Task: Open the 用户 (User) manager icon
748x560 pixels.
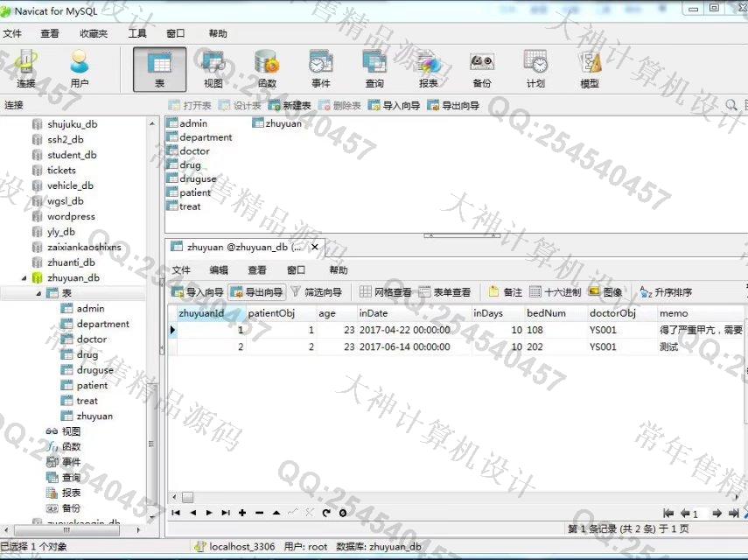Action: [80, 69]
